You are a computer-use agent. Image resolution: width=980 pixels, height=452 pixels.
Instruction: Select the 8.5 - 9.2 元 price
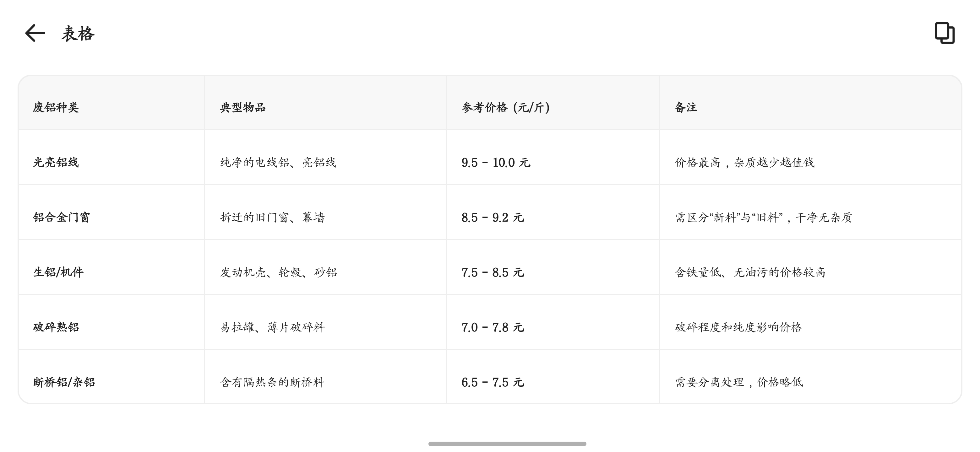coord(493,218)
